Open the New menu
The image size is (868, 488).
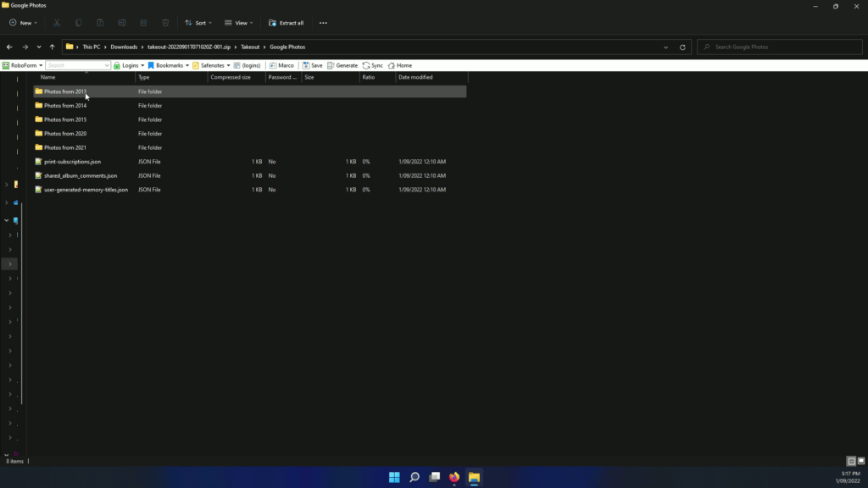click(x=23, y=23)
